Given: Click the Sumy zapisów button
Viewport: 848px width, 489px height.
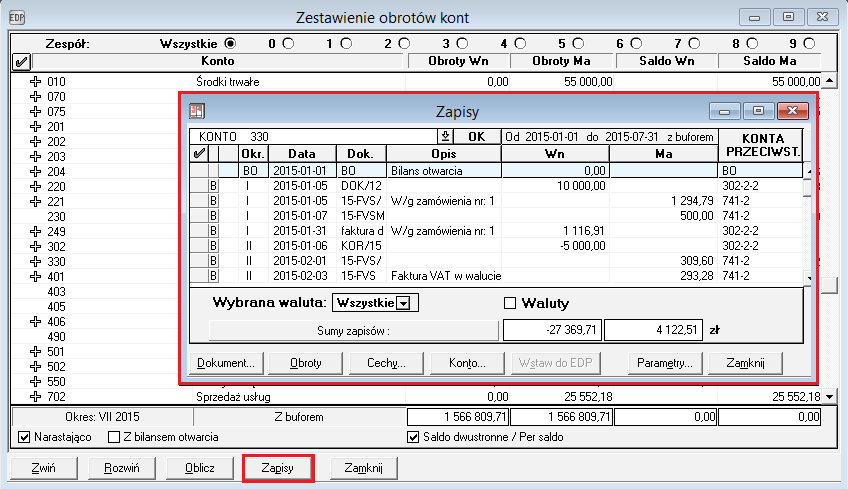Looking at the screenshot, I should coord(354,331).
